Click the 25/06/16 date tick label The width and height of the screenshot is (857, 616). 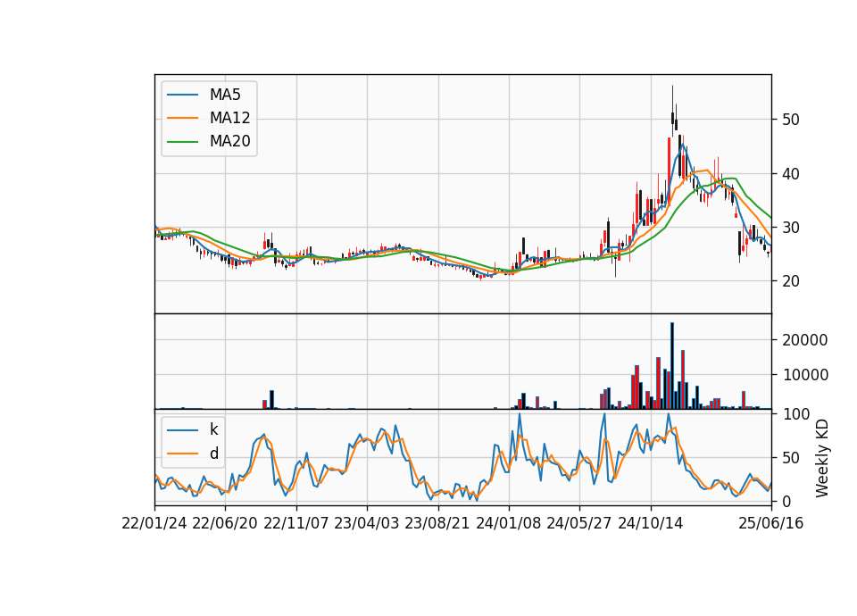click(771, 524)
